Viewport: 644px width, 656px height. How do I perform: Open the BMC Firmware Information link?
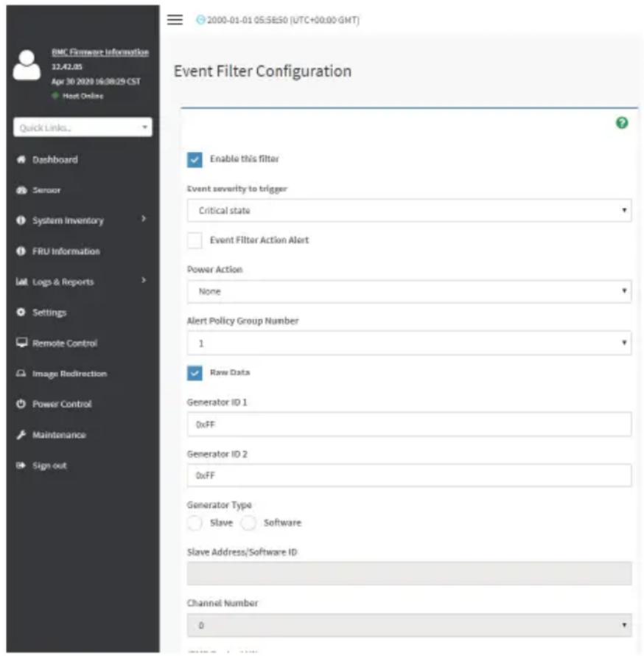click(100, 52)
